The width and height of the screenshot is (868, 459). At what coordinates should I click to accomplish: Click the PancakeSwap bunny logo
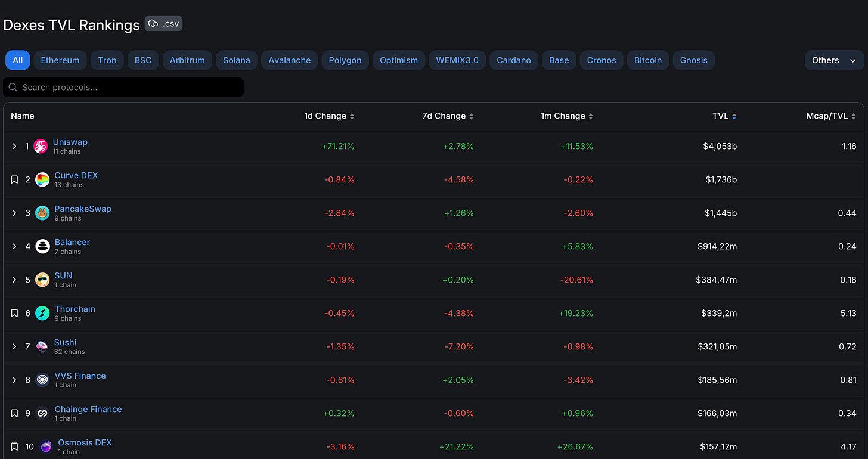click(x=42, y=213)
